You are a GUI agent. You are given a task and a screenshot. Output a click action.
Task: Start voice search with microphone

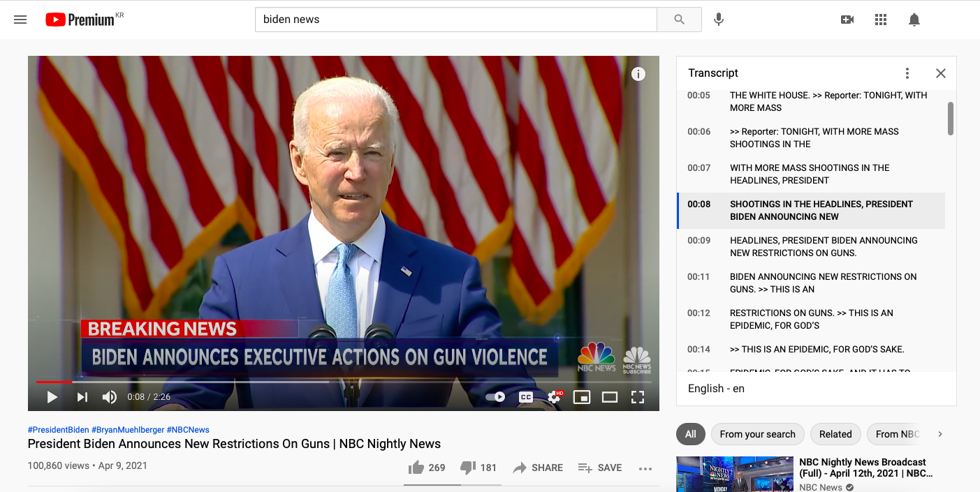(718, 20)
